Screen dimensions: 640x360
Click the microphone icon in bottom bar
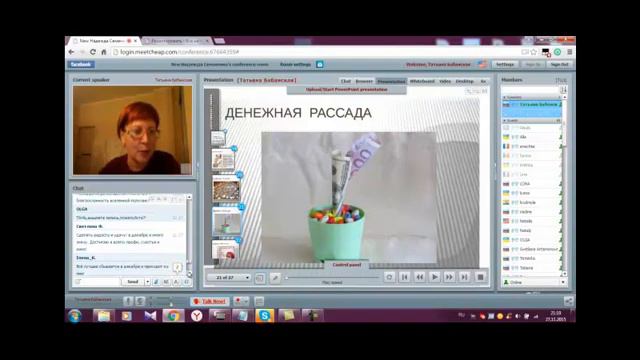click(128, 301)
